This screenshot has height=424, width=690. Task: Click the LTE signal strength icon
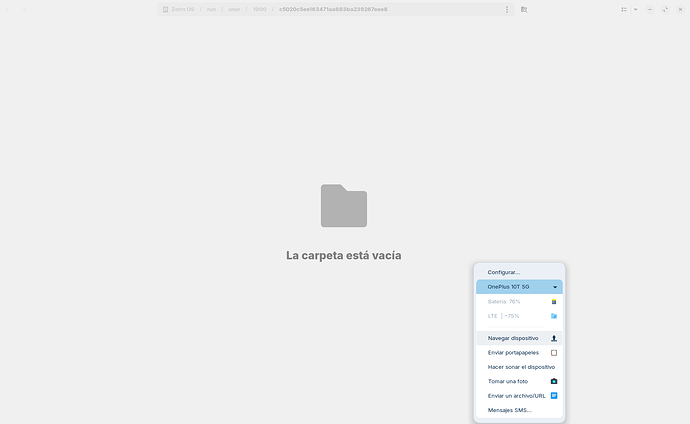554,316
